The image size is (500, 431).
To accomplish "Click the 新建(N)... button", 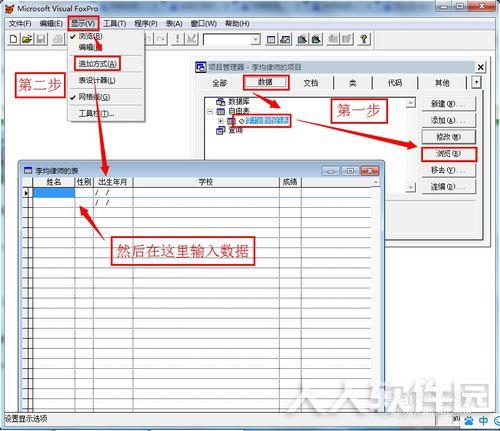I will [x=448, y=104].
